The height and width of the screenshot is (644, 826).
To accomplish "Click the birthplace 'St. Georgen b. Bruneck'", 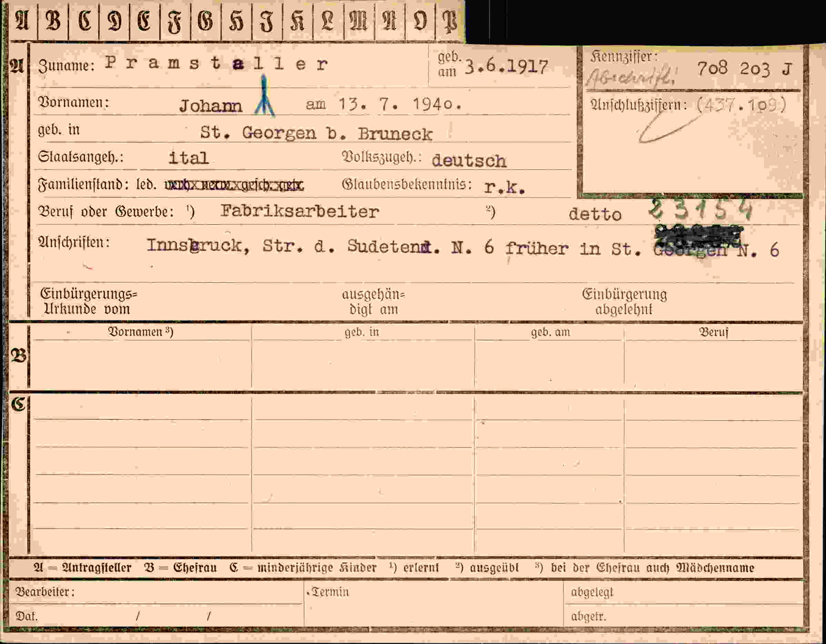I will [316, 133].
